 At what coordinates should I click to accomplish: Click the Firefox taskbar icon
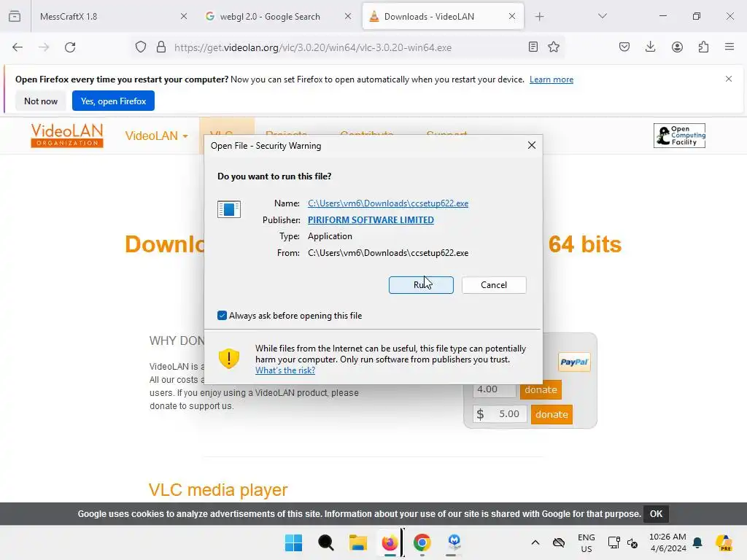point(390,542)
